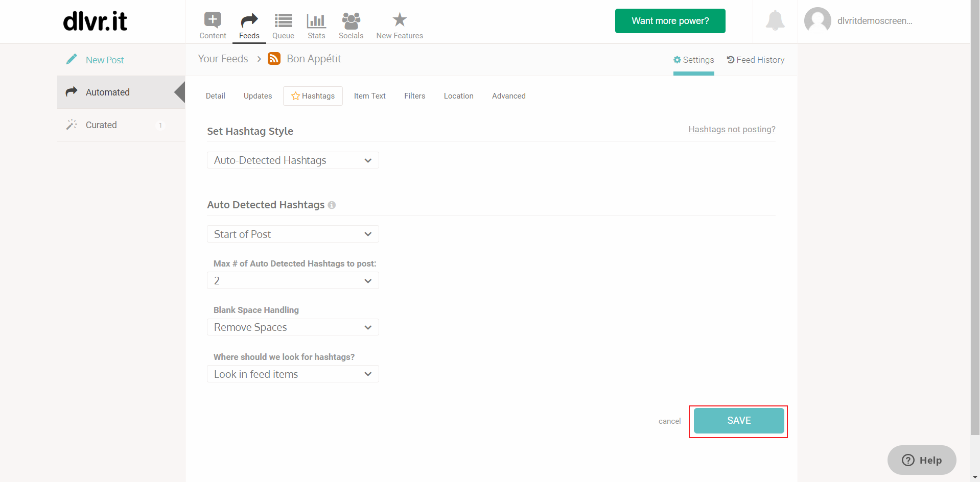This screenshot has height=482, width=980.
Task: Switch to the Location tab
Action: (x=459, y=96)
